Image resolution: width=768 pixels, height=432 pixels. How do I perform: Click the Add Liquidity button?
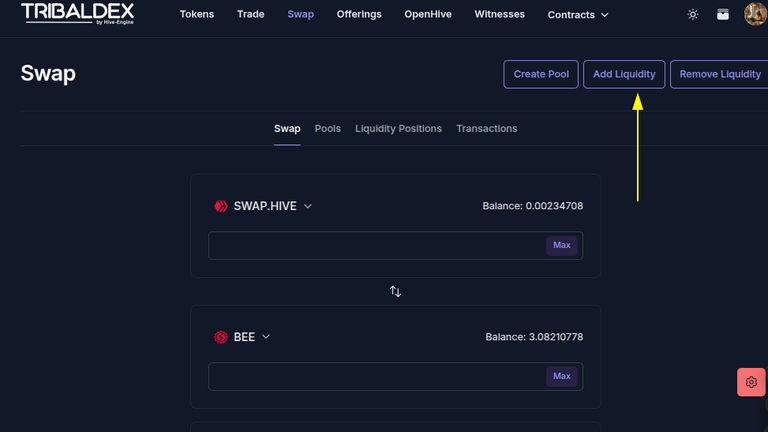coord(624,74)
